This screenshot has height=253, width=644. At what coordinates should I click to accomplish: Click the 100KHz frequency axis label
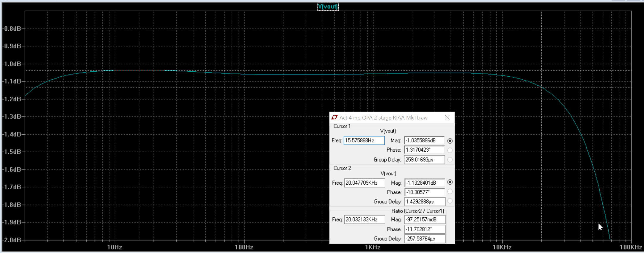click(x=631, y=247)
